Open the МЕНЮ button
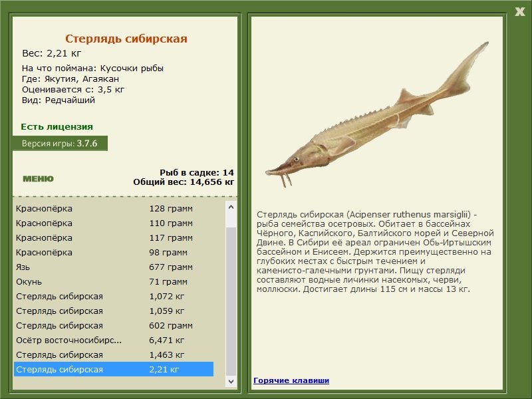Image resolution: width=532 pixels, height=399 pixels. (39, 179)
